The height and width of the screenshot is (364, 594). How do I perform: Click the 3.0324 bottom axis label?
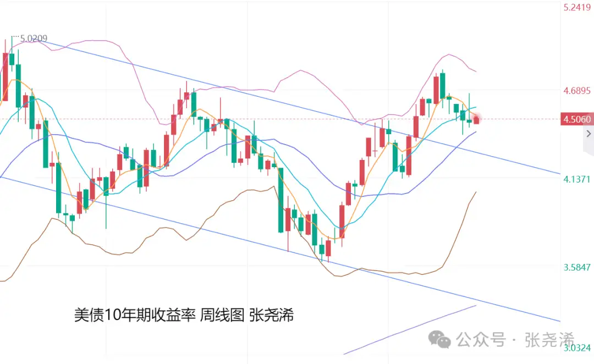[x=576, y=348]
